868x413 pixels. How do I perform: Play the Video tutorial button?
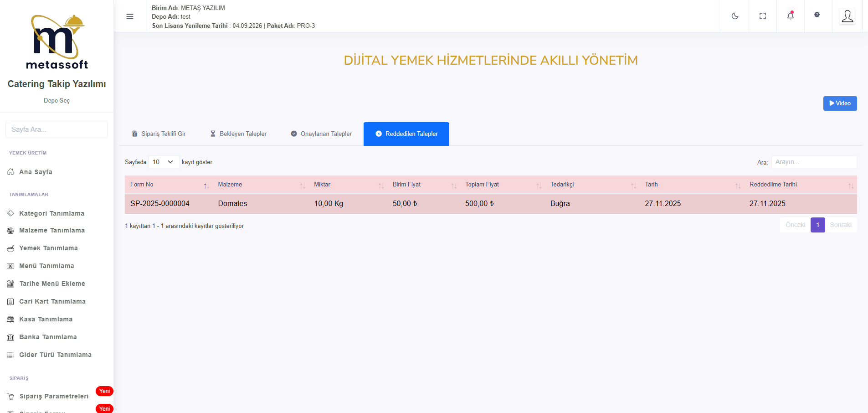[840, 103]
